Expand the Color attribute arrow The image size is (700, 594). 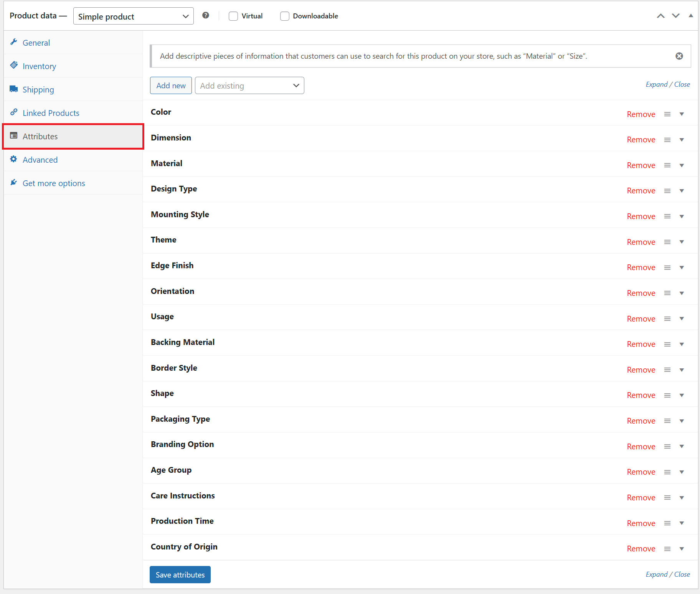682,114
